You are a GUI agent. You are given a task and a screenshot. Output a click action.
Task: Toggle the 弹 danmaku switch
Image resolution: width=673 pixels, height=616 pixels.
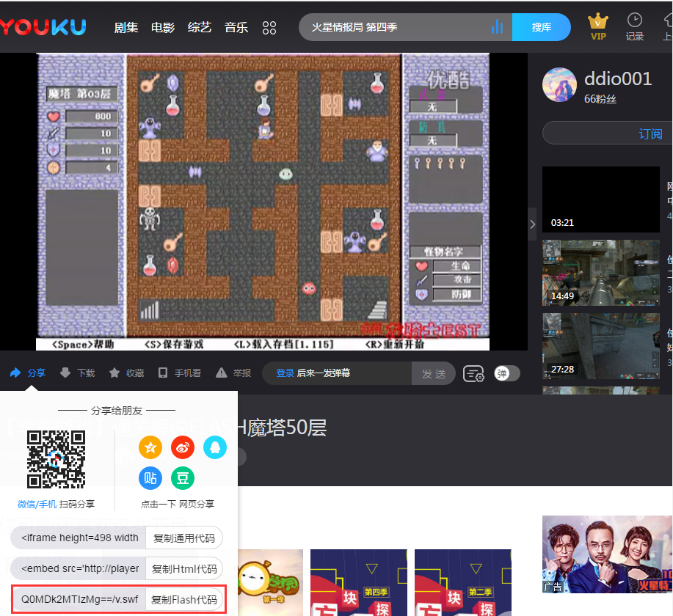click(x=507, y=373)
